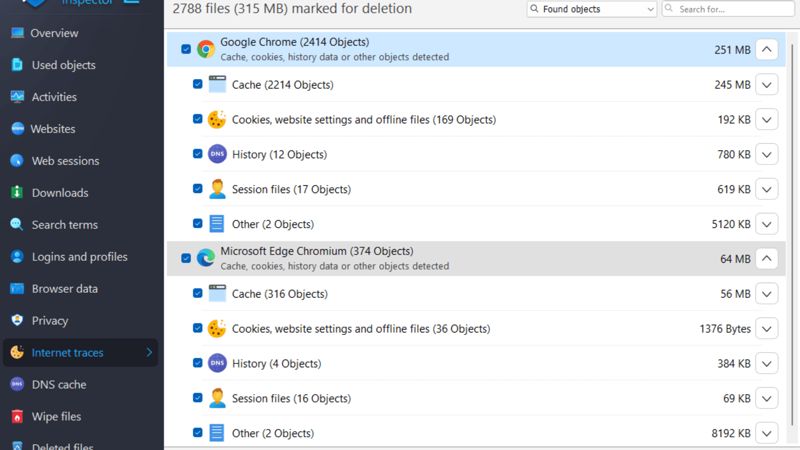This screenshot has height=450, width=800.
Task: Click the Edge History (4 Objects) icon
Action: 217,363
